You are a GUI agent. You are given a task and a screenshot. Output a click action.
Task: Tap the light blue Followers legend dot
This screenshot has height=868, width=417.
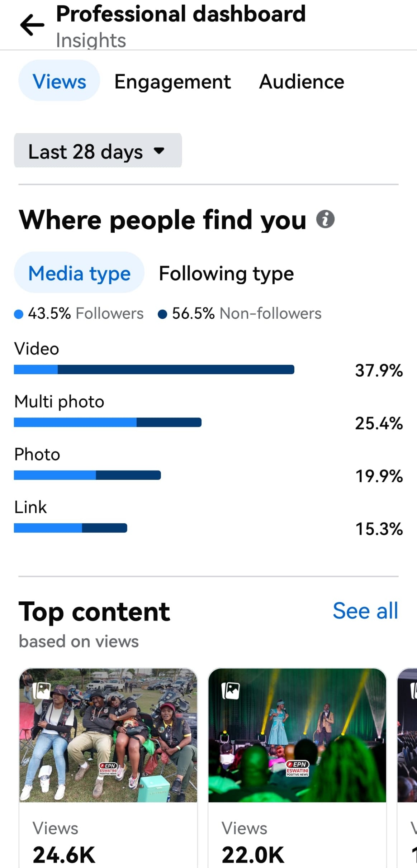point(19,314)
